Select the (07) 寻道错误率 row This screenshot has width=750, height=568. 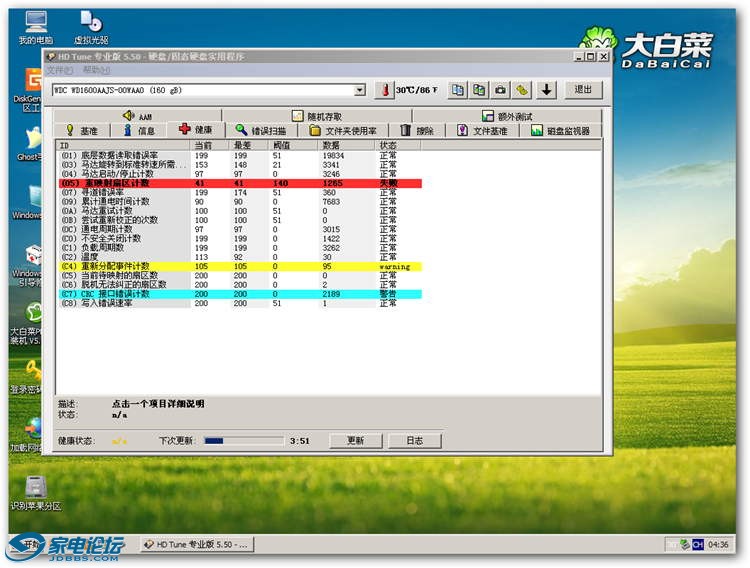240,192
